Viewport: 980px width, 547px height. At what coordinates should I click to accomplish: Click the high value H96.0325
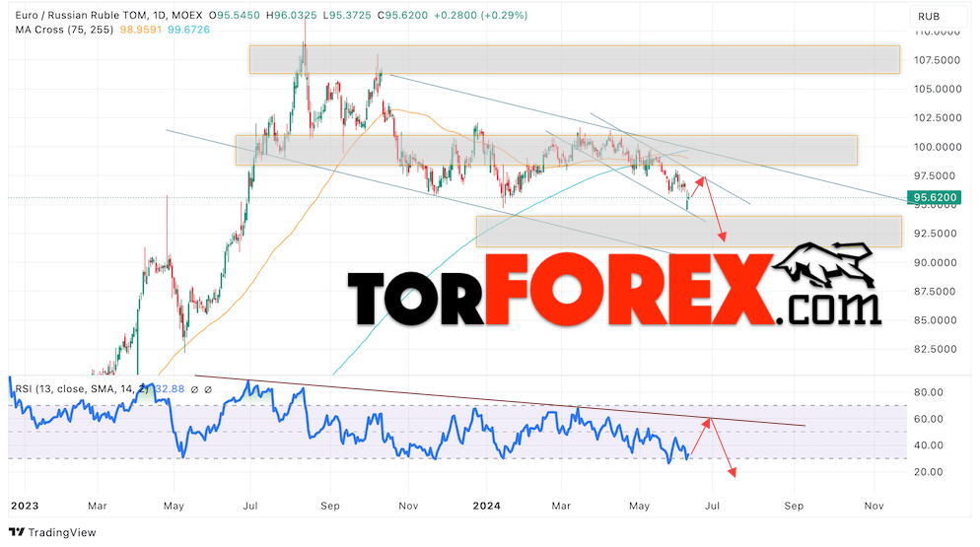coord(291,15)
